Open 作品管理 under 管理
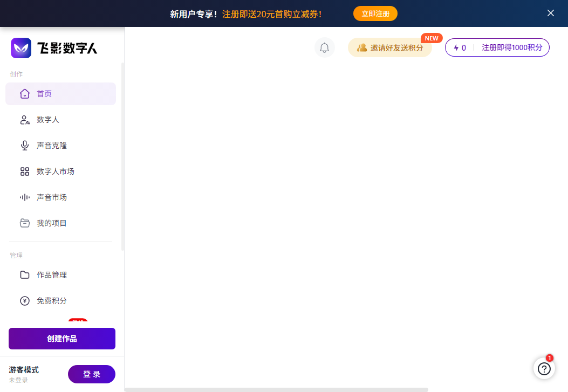568x392 pixels. coord(60,275)
